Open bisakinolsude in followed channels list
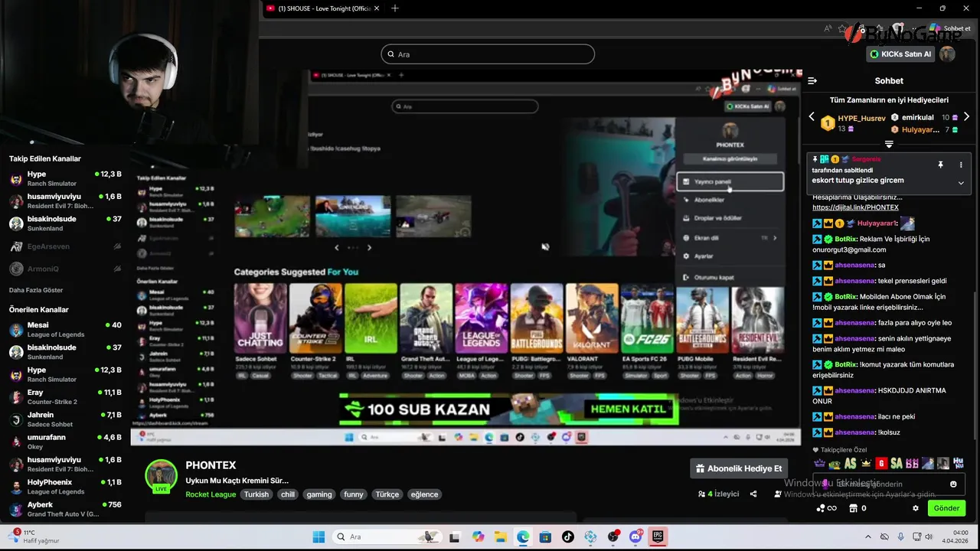This screenshot has height=551, width=980. [65, 223]
